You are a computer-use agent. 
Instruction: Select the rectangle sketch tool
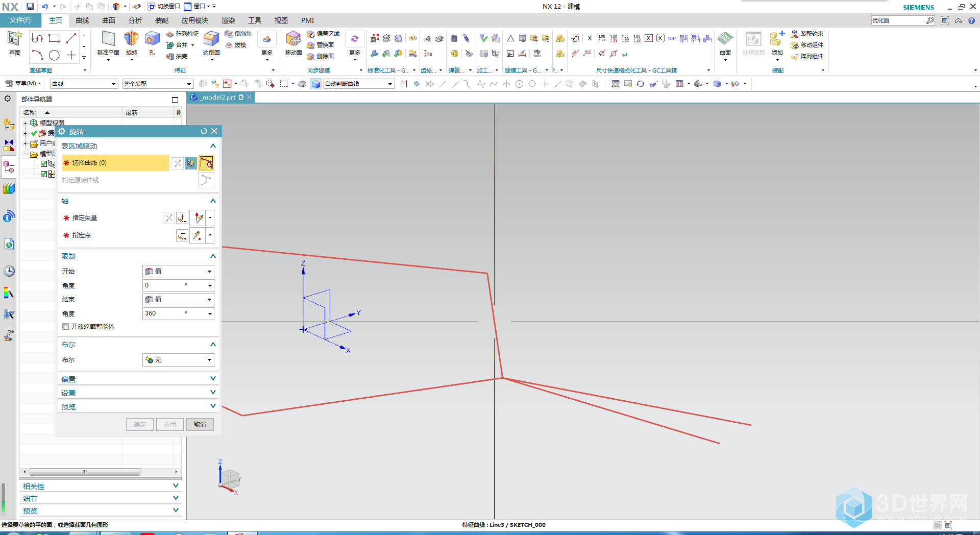[x=54, y=38]
